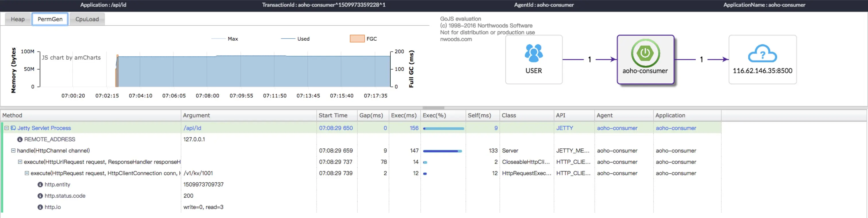868x218 pixels.
Task: Collapse the Jetty Servlet Process row
Action: tap(6, 128)
